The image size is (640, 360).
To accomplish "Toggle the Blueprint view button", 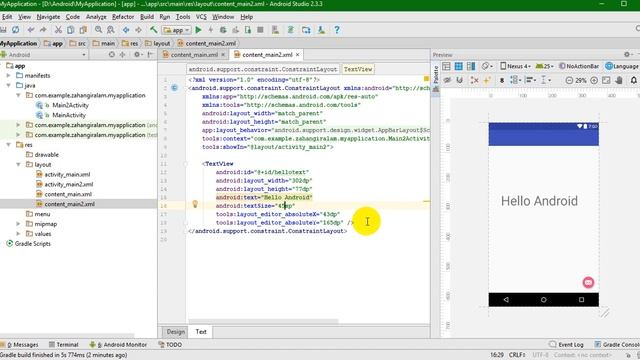I will [458, 66].
